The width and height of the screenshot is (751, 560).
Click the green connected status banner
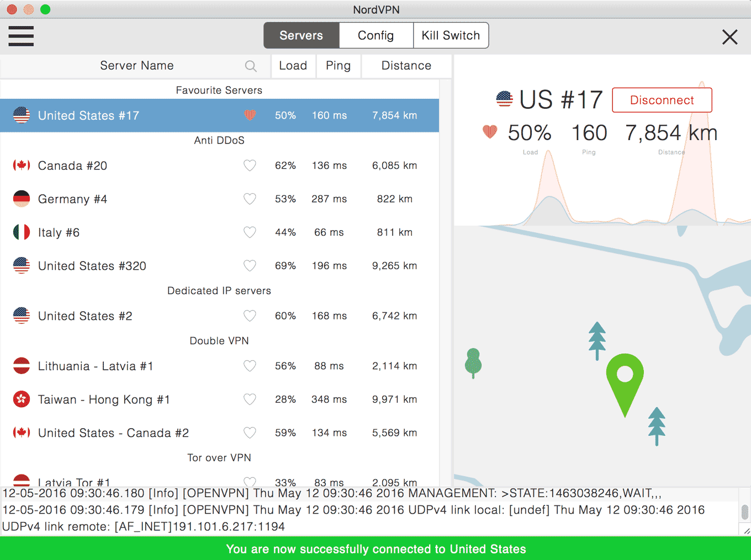click(375, 548)
